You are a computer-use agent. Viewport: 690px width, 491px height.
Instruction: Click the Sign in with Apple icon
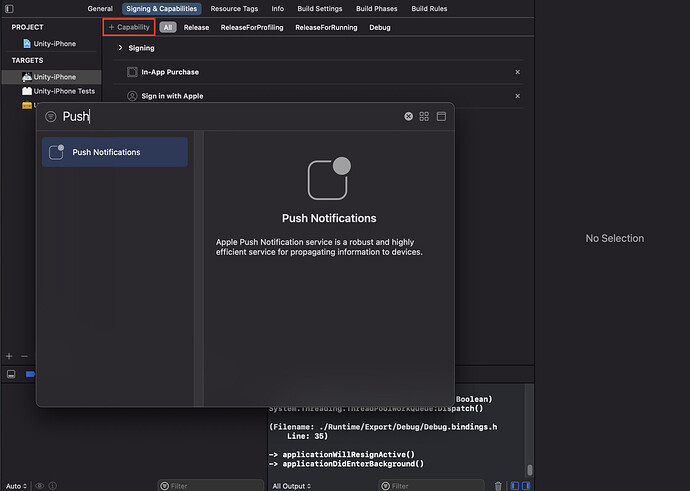132,96
